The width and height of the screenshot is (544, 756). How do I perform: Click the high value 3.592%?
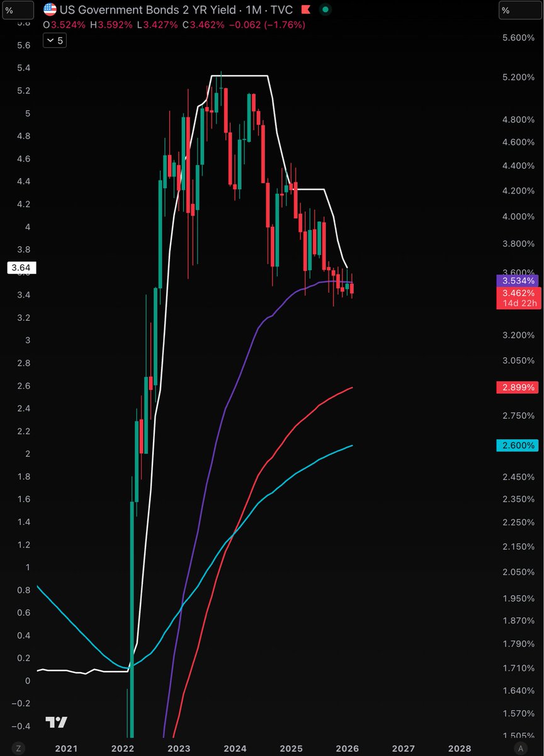tap(114, 25)
